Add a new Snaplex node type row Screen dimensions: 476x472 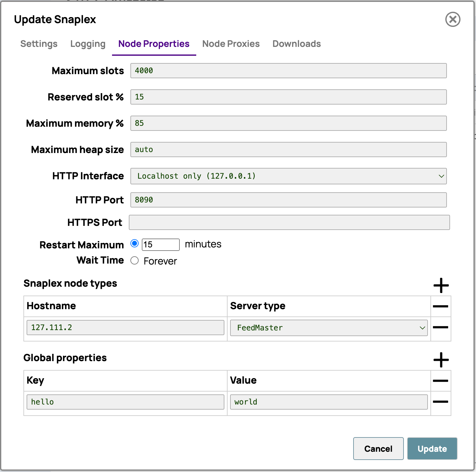tap(441, 285)
